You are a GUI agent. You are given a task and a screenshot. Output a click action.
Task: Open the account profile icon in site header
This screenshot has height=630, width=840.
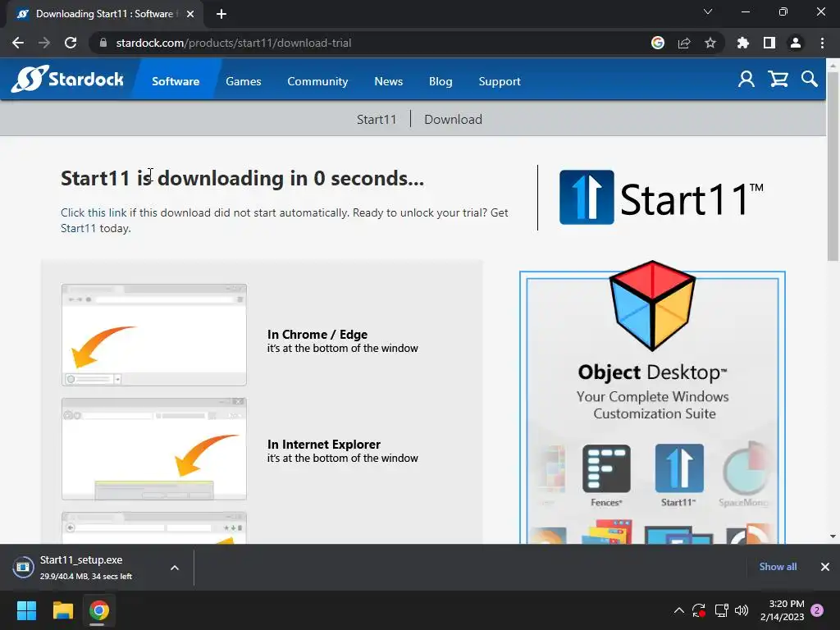point(746,80)
